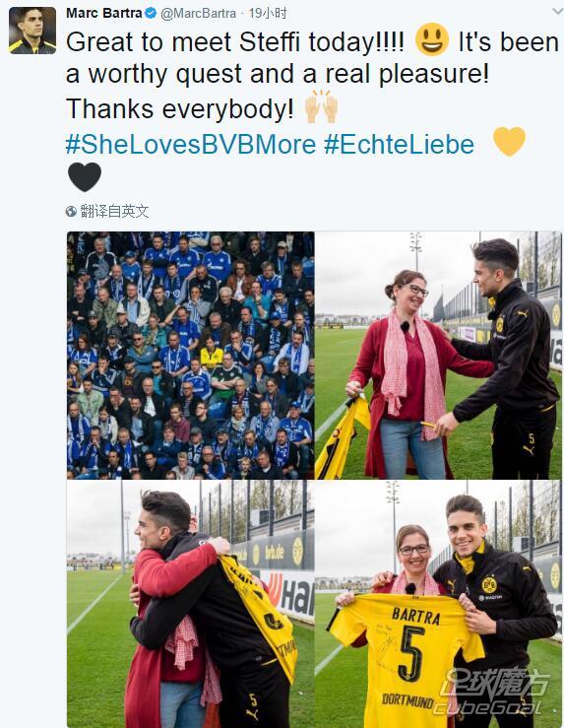Open the photo of woman receiving jersey
564x728 pixels.
[x=438, y=356]
